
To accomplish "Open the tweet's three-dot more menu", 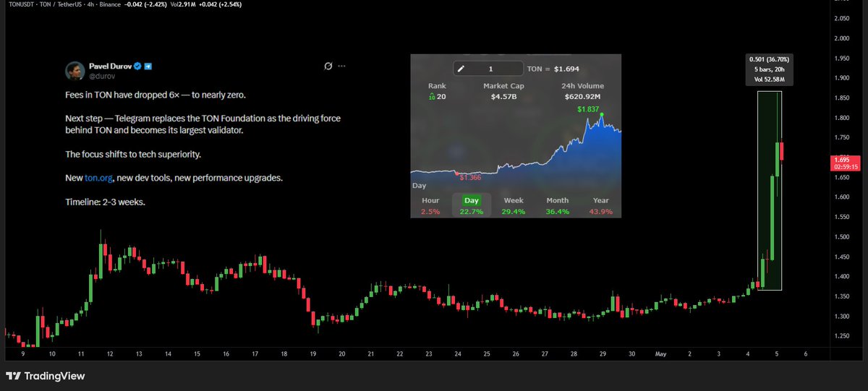I will pos(341,66).
